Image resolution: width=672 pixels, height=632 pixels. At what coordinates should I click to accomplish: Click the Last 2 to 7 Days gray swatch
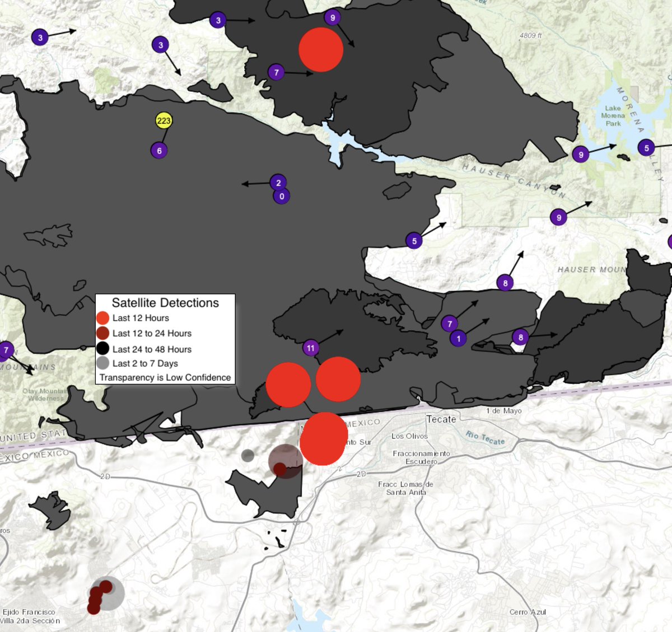[x=102, y=363]
